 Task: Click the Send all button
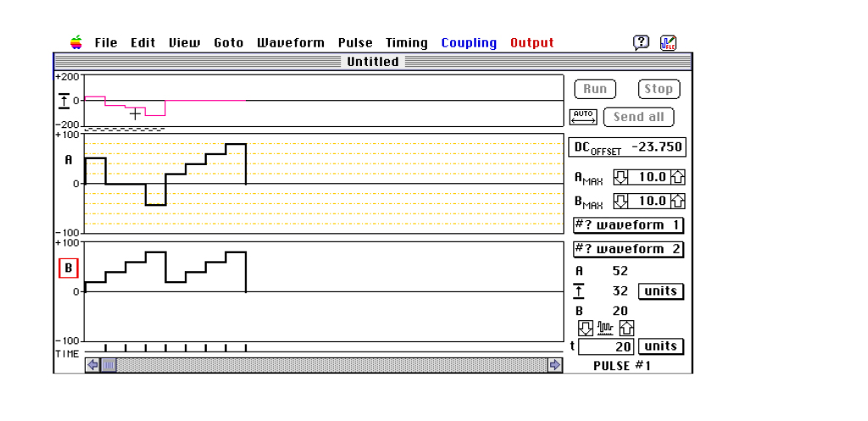coord(638,117)
